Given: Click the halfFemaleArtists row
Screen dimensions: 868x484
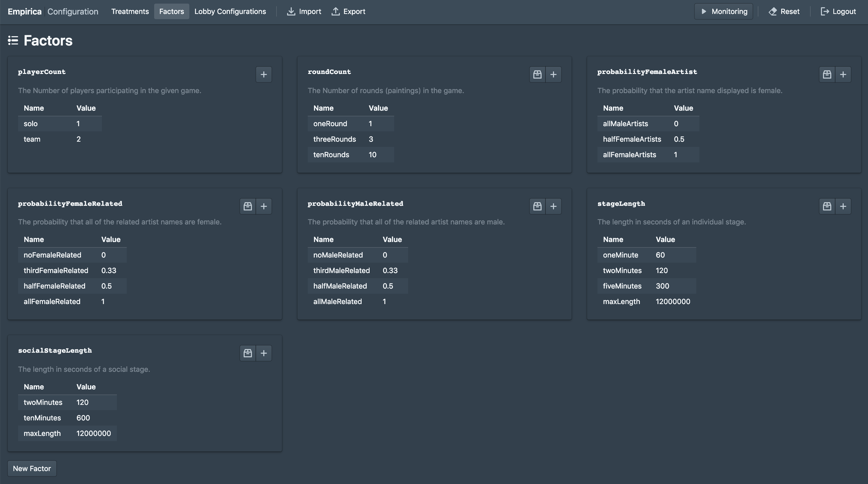Looking at the screenshot, I should pos(648,139).
